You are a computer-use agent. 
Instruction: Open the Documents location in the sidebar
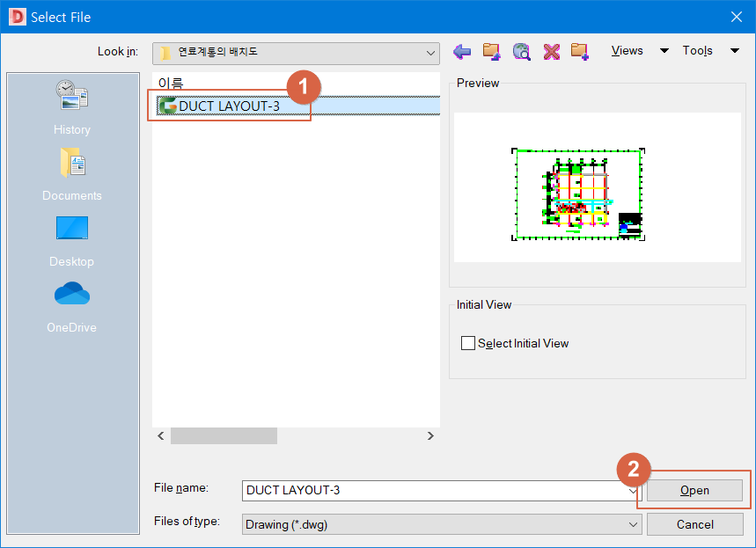click(72, 174)
